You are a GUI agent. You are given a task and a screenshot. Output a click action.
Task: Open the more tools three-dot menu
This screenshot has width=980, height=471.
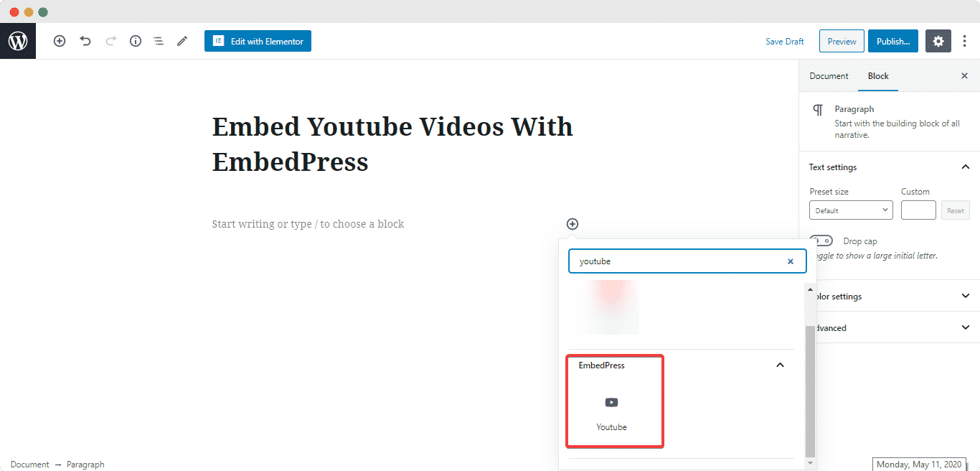click(964, 41)
